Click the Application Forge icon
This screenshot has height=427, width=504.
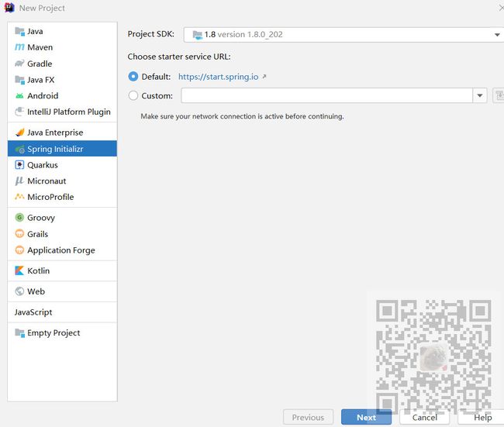(19, 250)
